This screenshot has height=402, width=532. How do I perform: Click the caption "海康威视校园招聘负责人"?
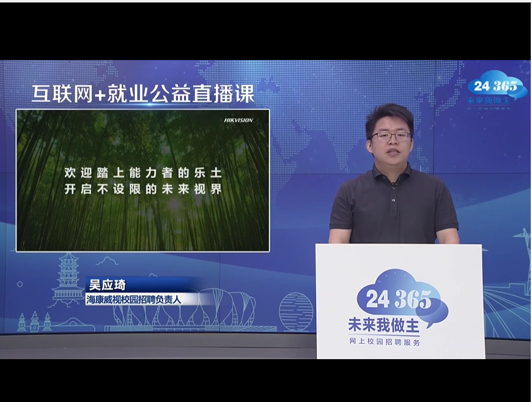coord(133,299)
